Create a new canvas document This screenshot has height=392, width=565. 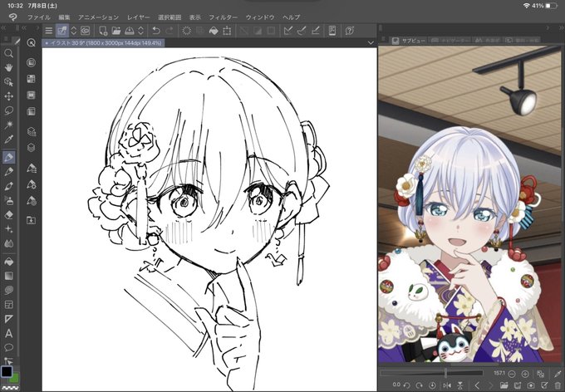103,31
